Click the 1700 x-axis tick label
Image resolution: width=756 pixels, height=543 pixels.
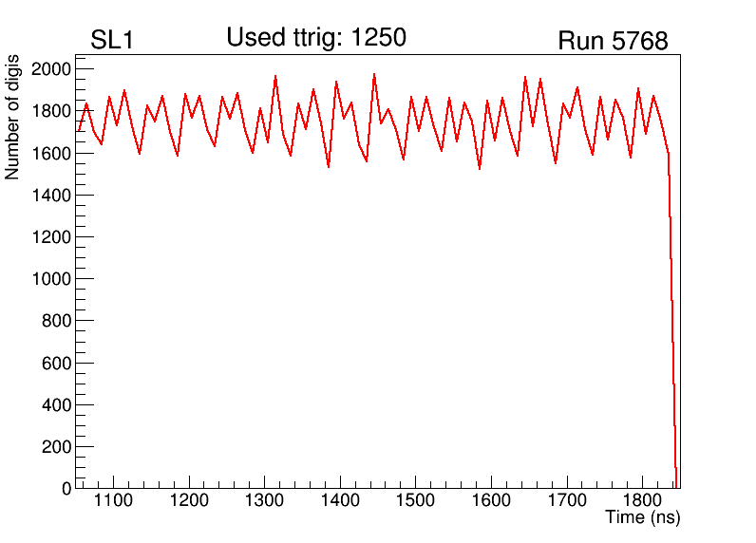click(567, 500)
